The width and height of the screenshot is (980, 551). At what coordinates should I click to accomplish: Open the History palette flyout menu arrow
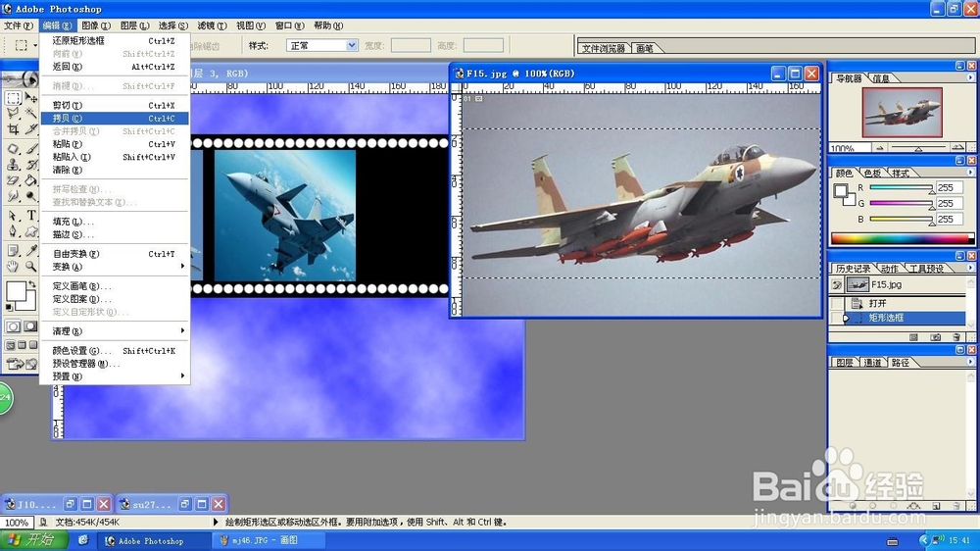pyautogui.click(x=970, y=268)
